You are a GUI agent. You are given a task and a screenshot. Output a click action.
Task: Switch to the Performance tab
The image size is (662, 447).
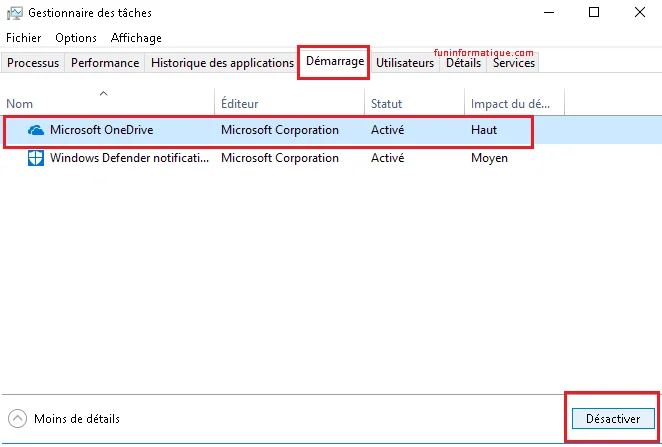105,63
